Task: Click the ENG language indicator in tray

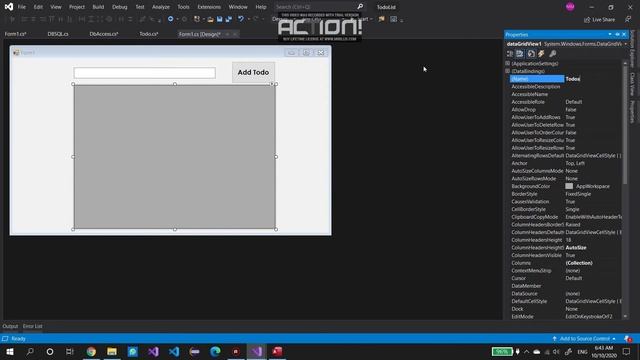Action: 582,351
